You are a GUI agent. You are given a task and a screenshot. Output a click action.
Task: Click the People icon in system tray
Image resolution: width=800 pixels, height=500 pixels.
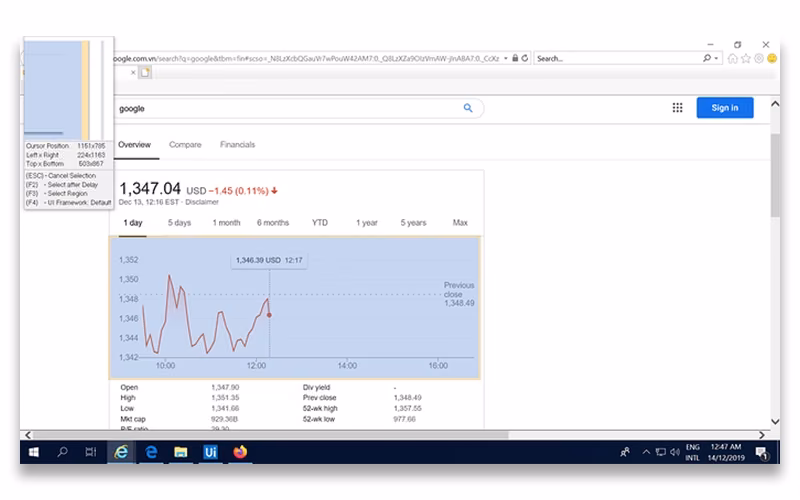[x=624, y=452]
